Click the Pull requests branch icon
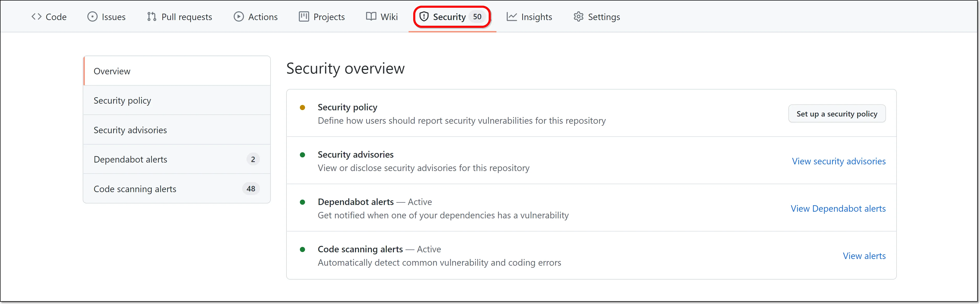980x304 pixels. [x=151, y=16]
